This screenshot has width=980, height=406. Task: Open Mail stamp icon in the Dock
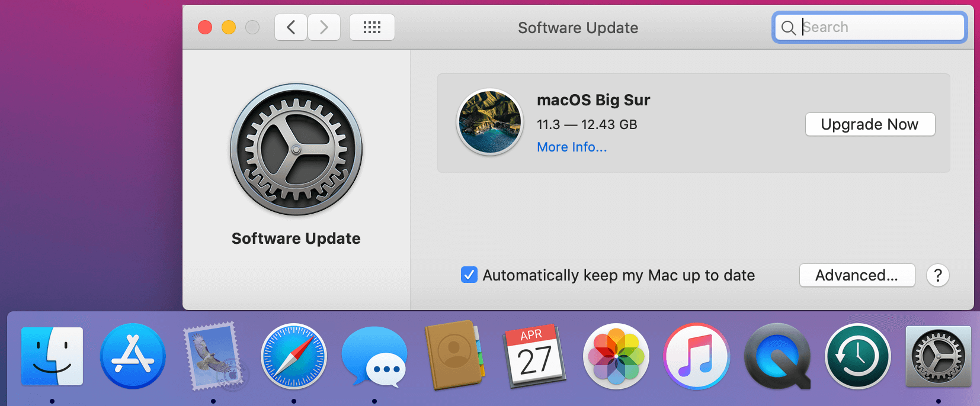(x=213, y=356)
